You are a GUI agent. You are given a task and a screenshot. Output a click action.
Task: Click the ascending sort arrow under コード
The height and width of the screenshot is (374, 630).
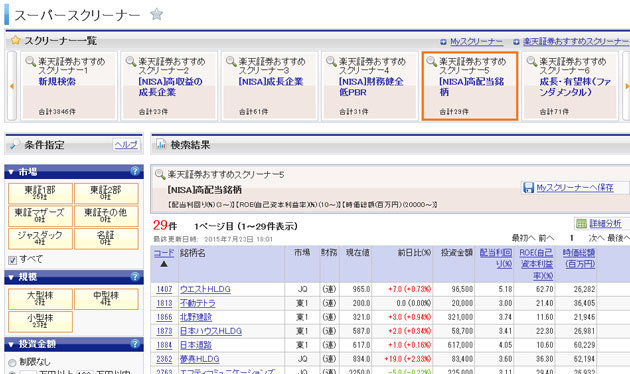(x=164, y=264)
